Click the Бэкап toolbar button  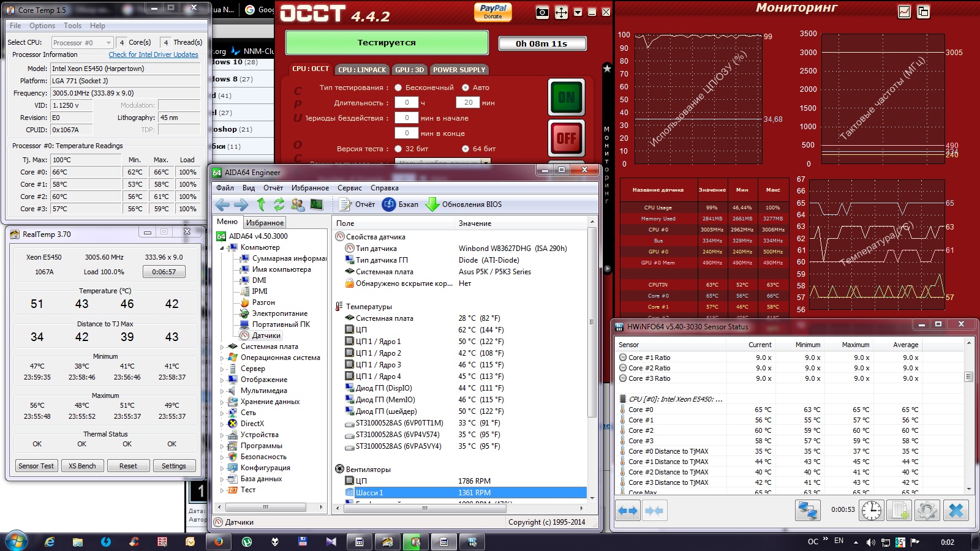401,204
